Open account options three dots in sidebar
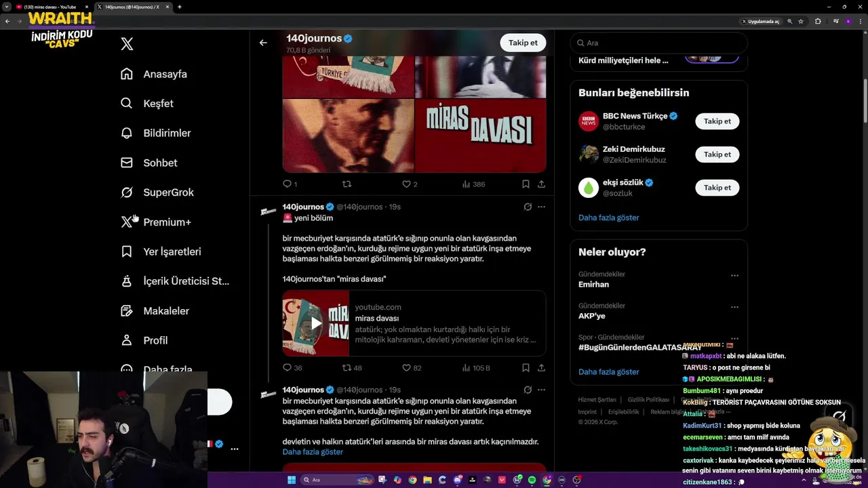 click(234, 449)
